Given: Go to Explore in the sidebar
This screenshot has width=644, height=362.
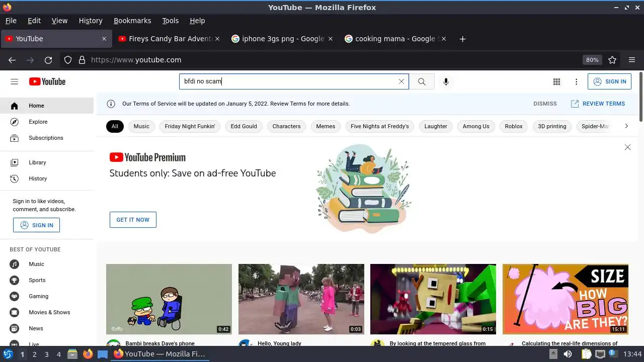Looking at the screenshot, I should point(47,122).
